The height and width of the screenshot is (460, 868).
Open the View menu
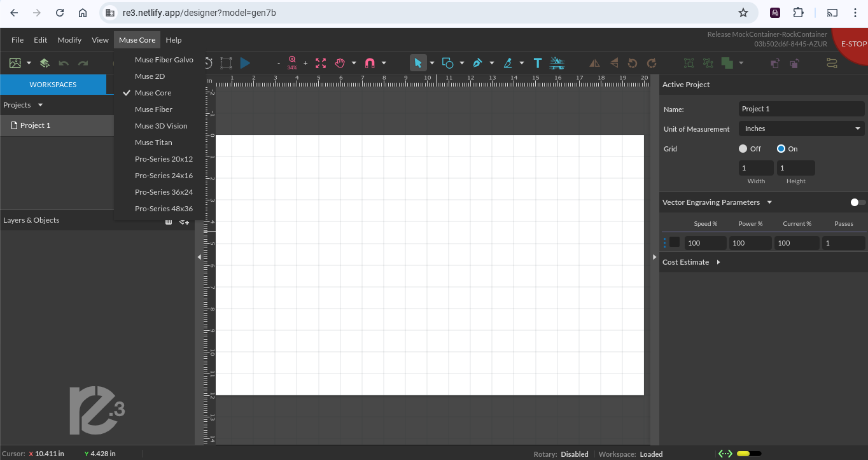(x=100, y=39)
